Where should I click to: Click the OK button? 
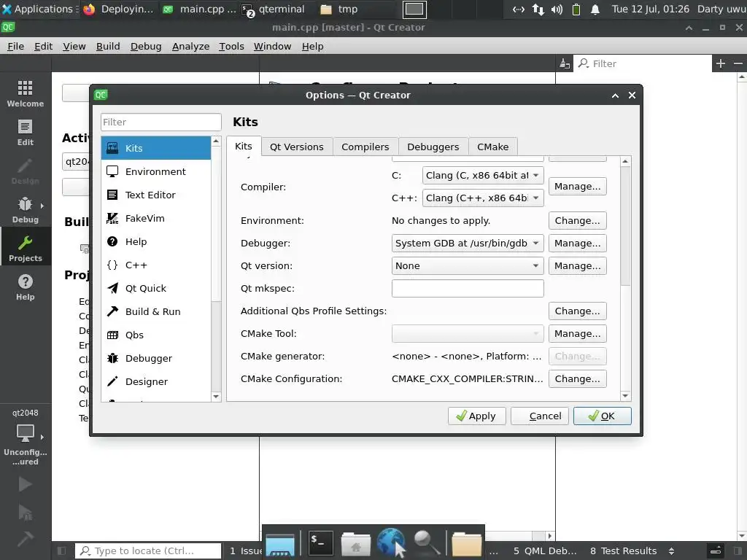(x=602, y=416)
